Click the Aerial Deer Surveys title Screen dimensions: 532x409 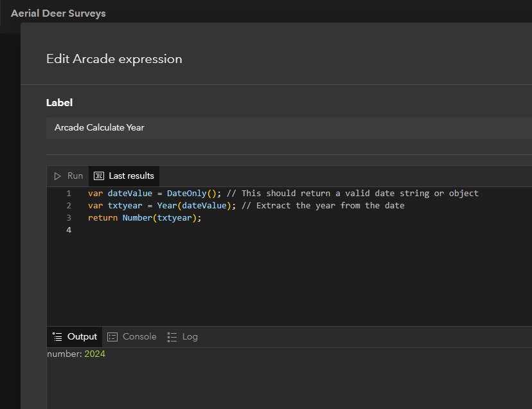coord(58,13)
